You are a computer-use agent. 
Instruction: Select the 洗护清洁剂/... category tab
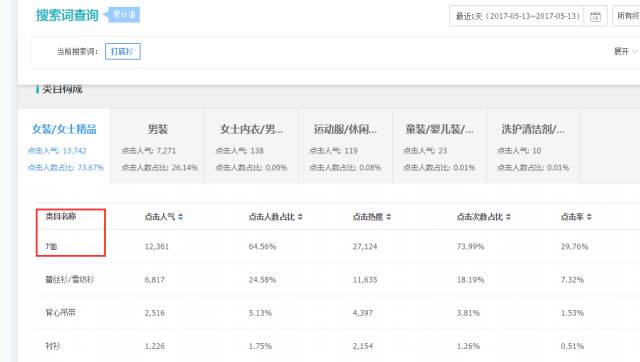[533, 146]
